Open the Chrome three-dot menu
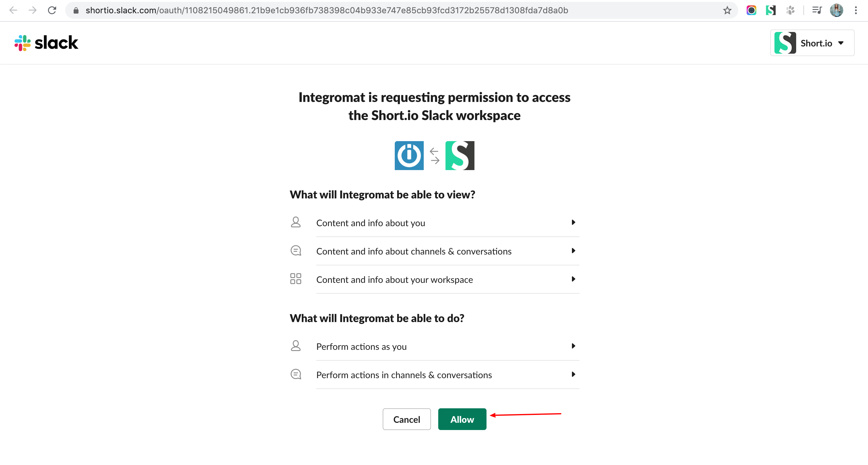This screenshot has width=868, height=465. [856, 11]
